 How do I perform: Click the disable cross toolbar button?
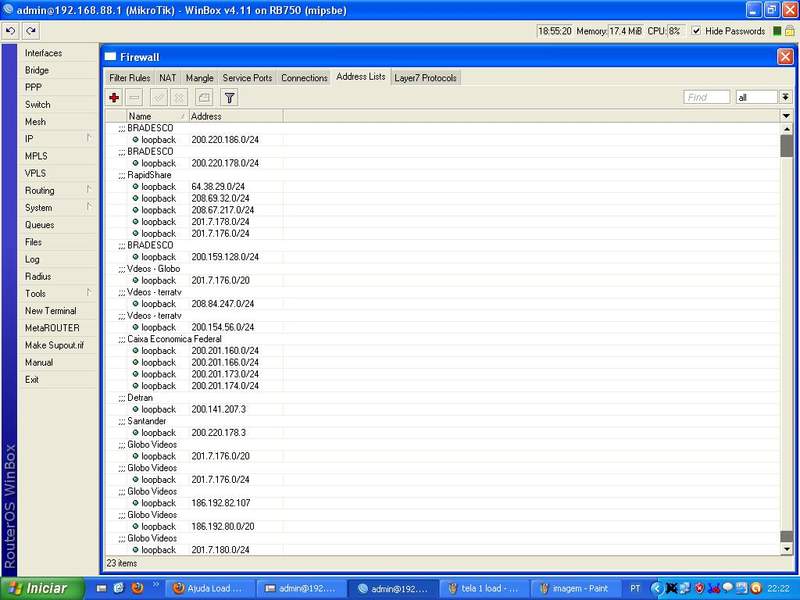179,97
